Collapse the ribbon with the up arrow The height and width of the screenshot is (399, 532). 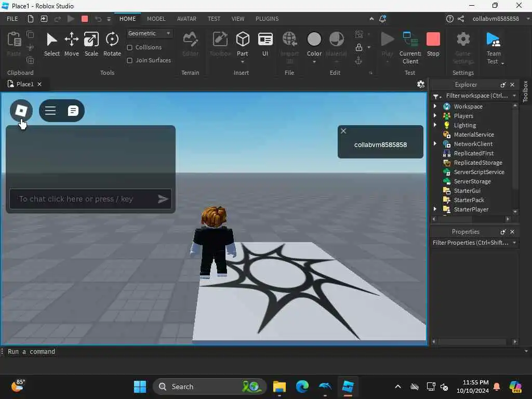click(371, 19)
